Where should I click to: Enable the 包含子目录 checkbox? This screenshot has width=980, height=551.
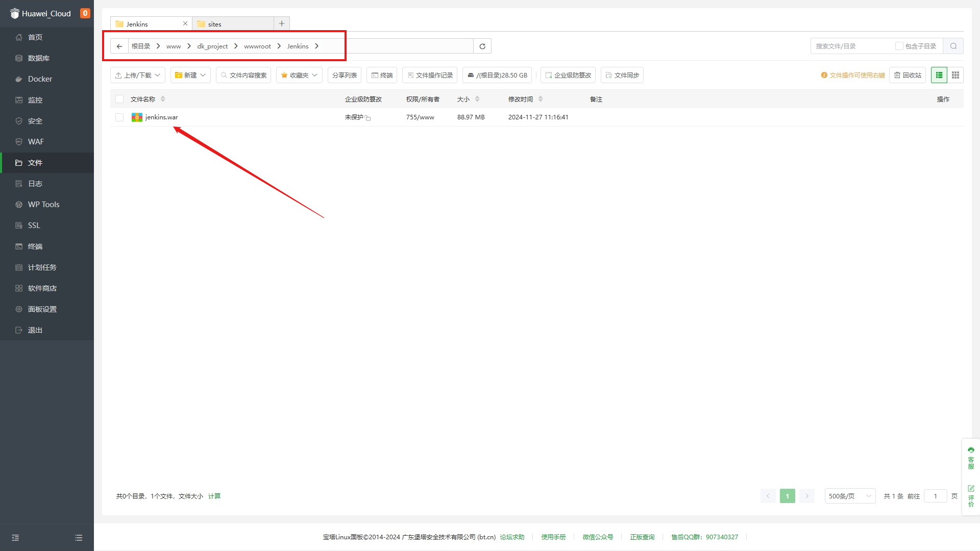899,46
